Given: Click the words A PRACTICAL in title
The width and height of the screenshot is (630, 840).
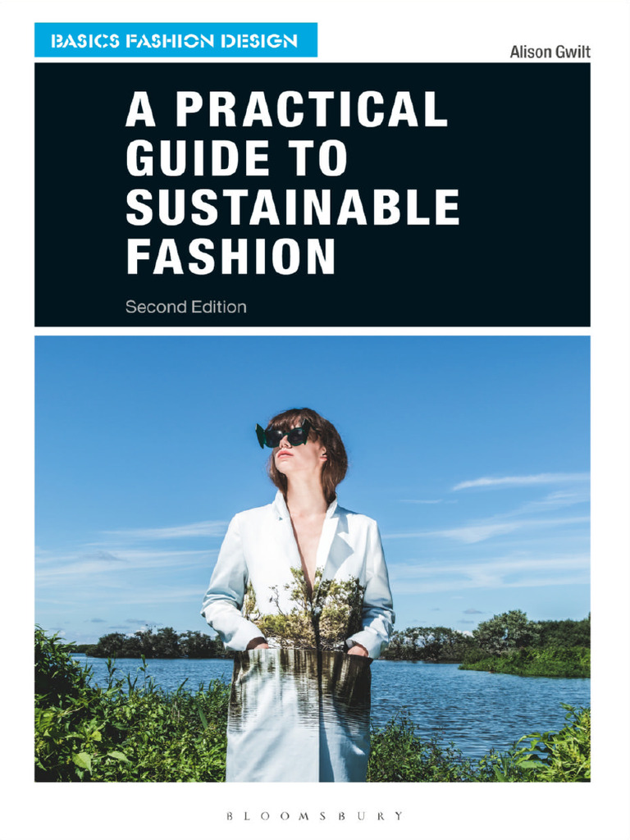Looking at the screenshot, I should [x=286, y=109].
